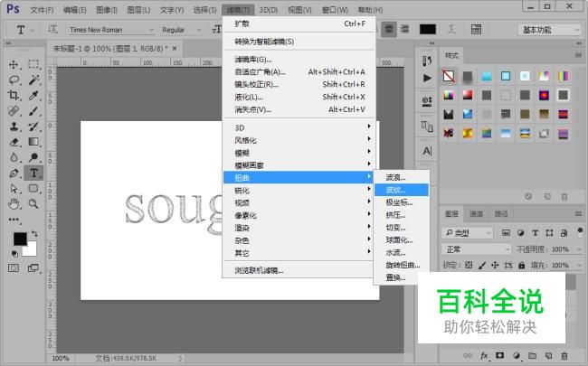Choose 波纹... from the distort submenu
This screenshot has width=588, height=366.
click(402, 190)
